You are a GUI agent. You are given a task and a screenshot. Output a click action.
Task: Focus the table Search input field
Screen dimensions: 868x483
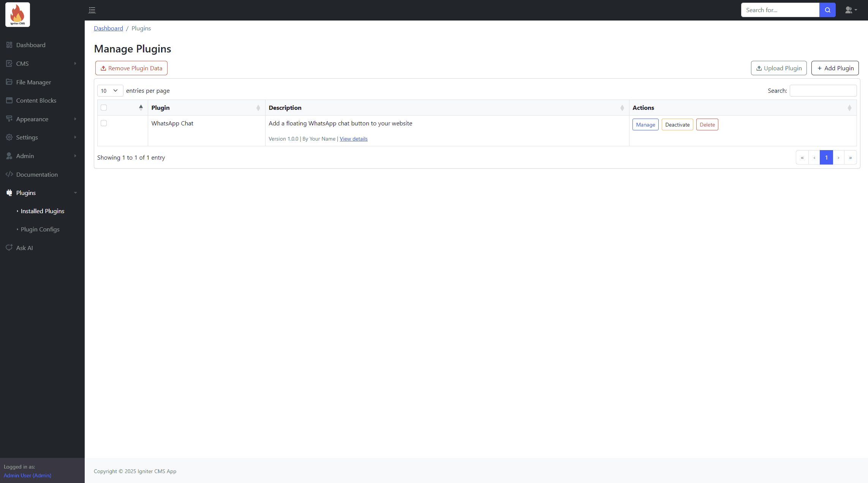[x=823, y=90]
